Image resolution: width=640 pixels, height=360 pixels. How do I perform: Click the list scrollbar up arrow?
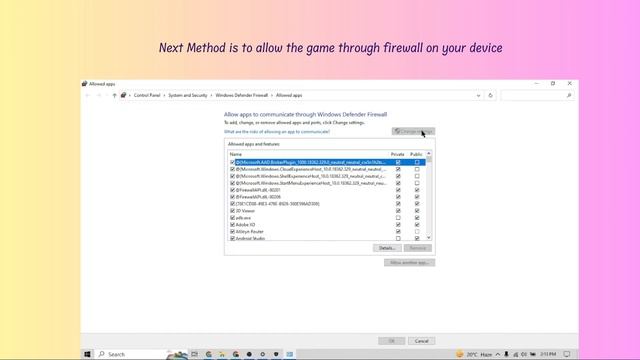point(429,153)
